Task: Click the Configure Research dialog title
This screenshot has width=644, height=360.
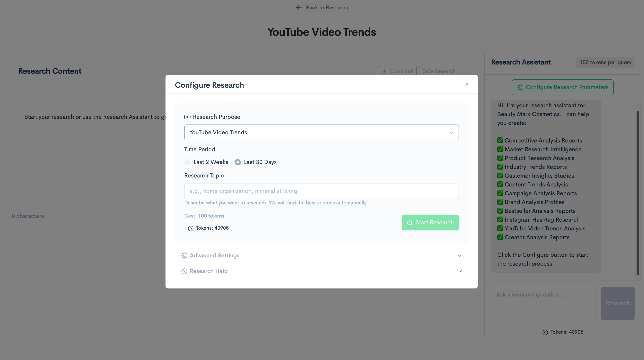Action: coord(209,85)
